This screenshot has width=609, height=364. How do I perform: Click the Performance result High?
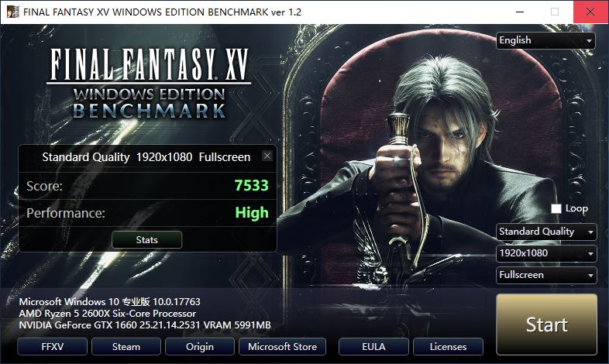coord(252,213)
